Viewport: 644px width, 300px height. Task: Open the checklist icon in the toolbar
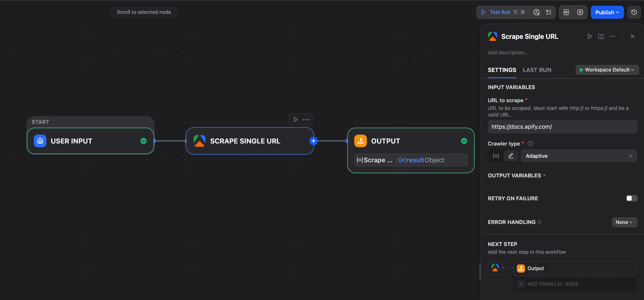pos(549,12)
